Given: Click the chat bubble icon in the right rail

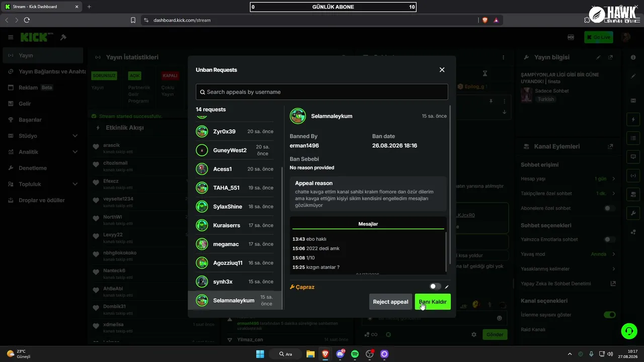Looking at the screenshot, I should coord(633,156).
